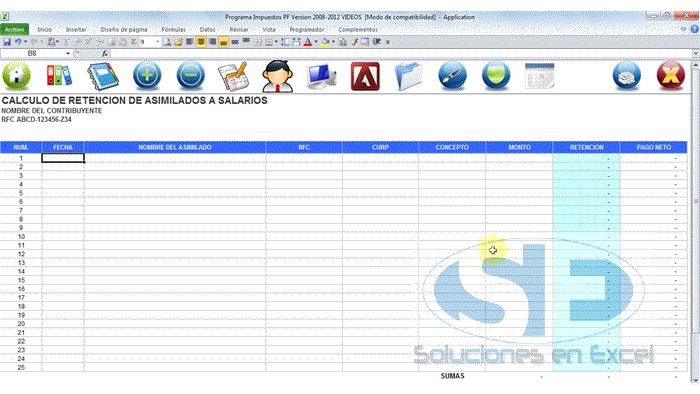Click the open folder toolbar icon
The image size is (700, 394).
pos(178,42)
